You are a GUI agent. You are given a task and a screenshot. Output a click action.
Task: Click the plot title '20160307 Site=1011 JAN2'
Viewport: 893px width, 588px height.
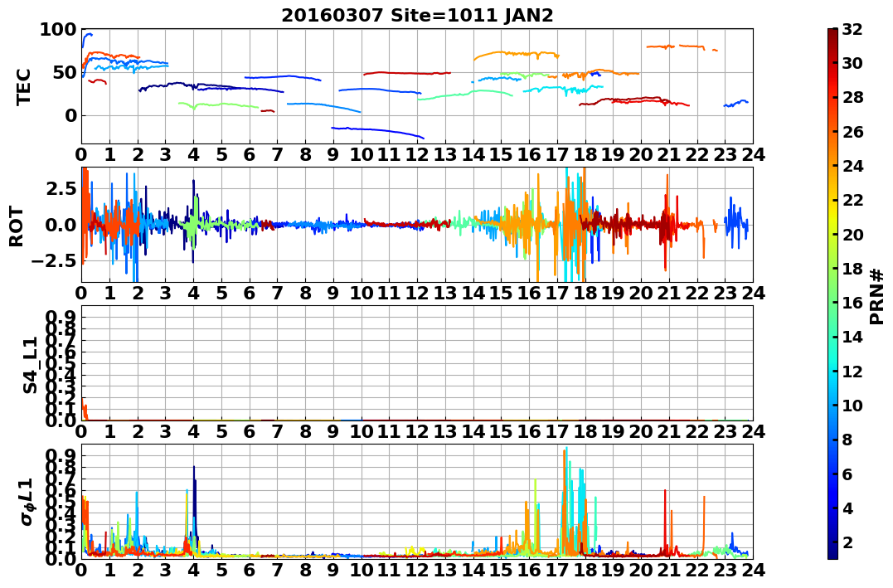pos(417,15)
